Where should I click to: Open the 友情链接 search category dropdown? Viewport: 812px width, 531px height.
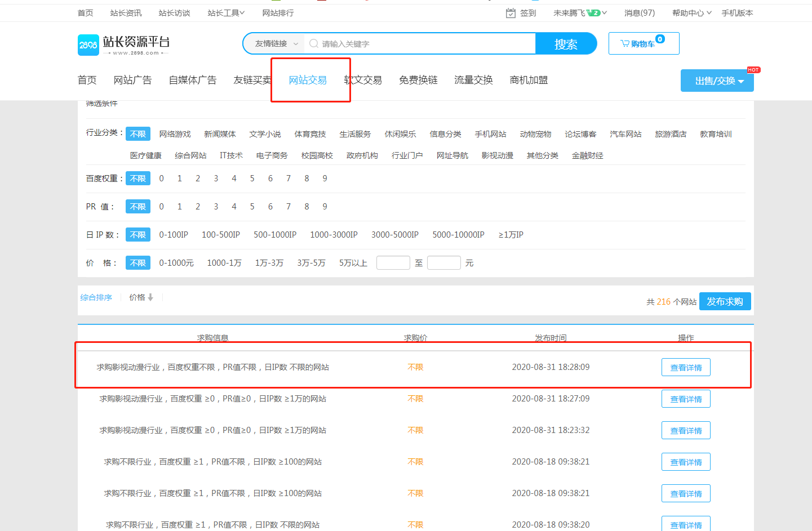[x=273, y=43]
